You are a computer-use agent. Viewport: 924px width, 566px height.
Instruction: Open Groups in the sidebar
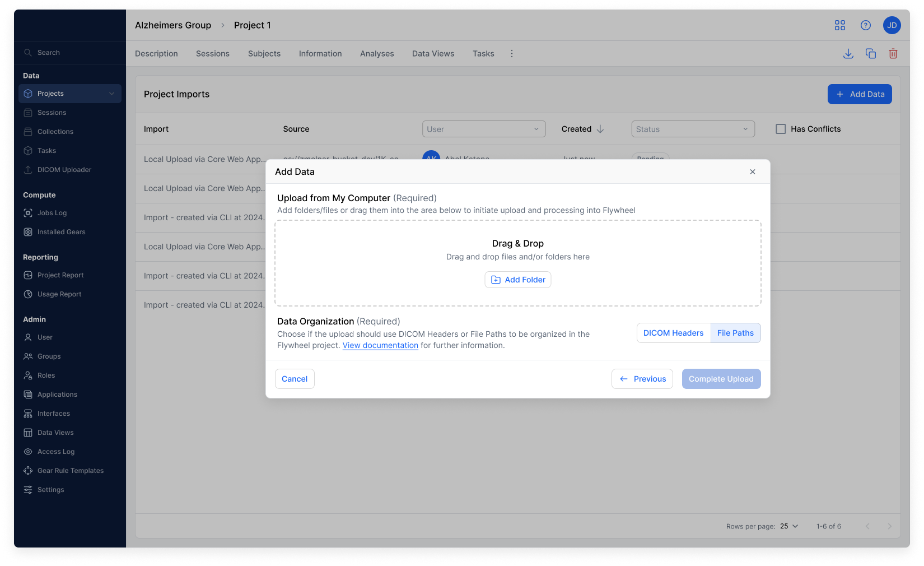(70, 356)
